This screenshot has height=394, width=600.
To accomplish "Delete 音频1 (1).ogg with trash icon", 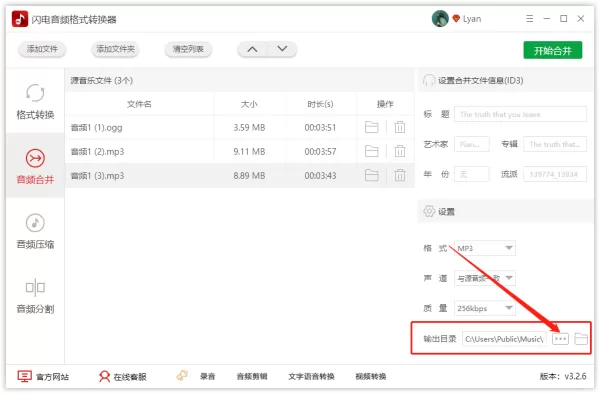I will pos(400,127).
